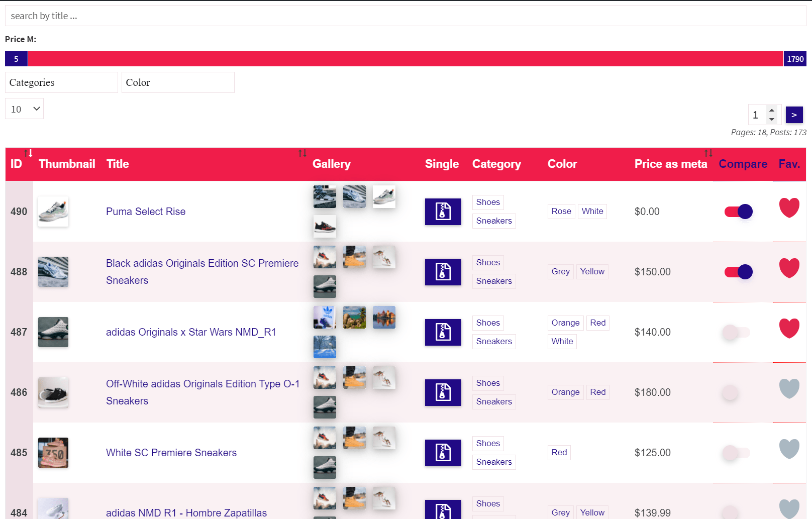Click Sneakers category tag in row 490
This screenshot has width=812, height=519.
pyautogui.click(x=494, y=221)
